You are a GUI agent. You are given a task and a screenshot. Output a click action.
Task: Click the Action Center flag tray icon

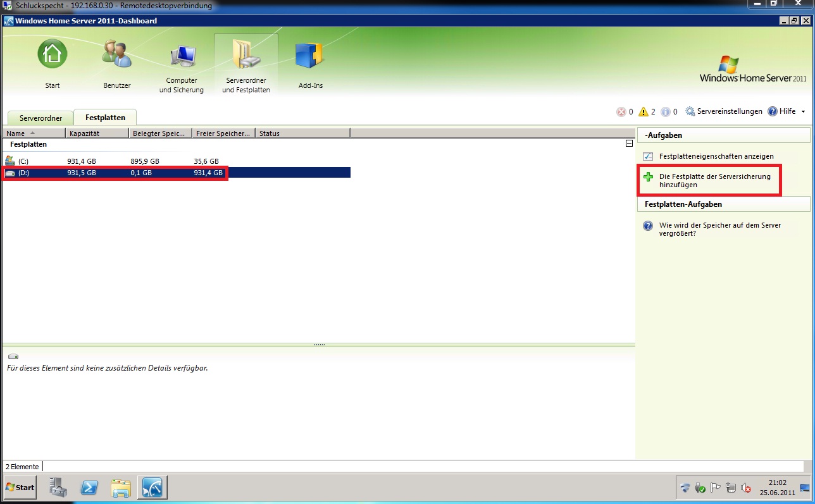click(x=716, y=488)
